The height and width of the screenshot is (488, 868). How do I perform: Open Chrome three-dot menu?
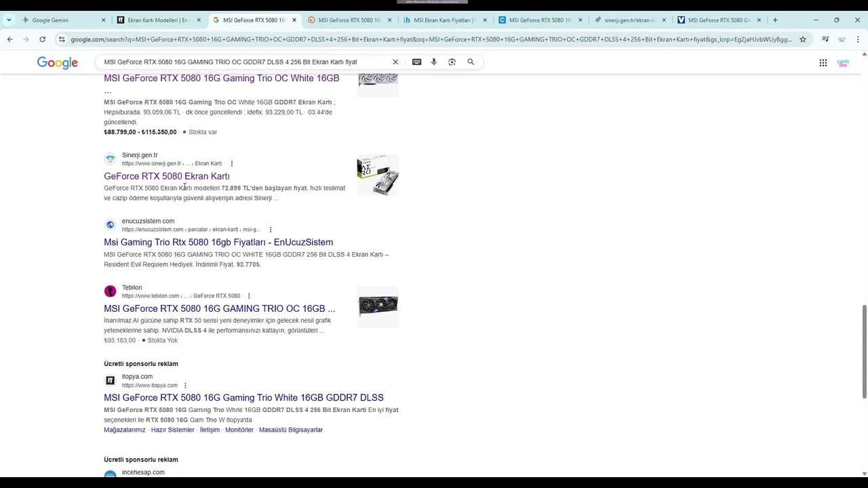(x=858, y=39)
